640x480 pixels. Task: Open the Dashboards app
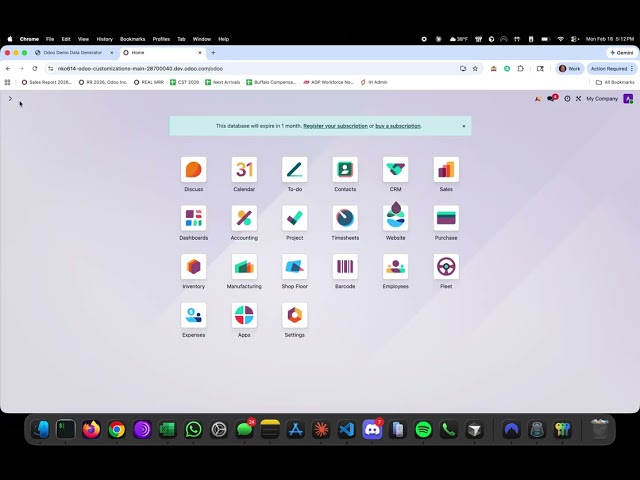(193, 218)
